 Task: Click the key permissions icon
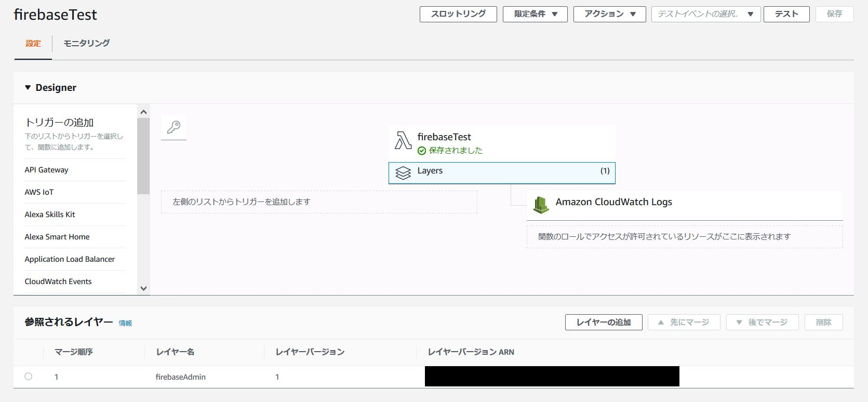pos(173,127)
